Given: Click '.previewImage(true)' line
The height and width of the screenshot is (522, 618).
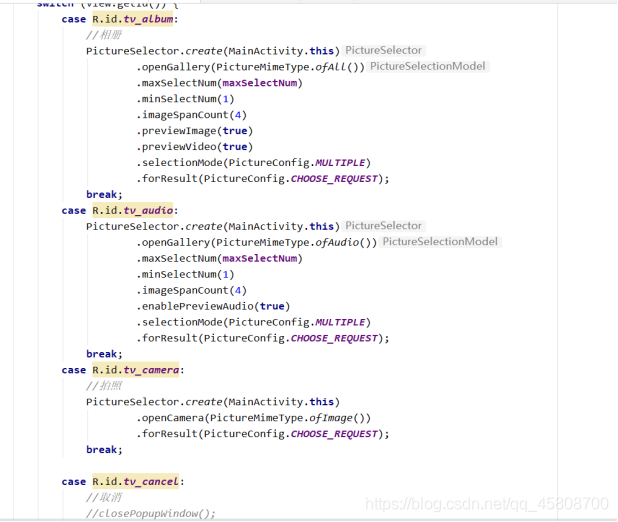Looking at the screenshot, I should click(195, 131).
